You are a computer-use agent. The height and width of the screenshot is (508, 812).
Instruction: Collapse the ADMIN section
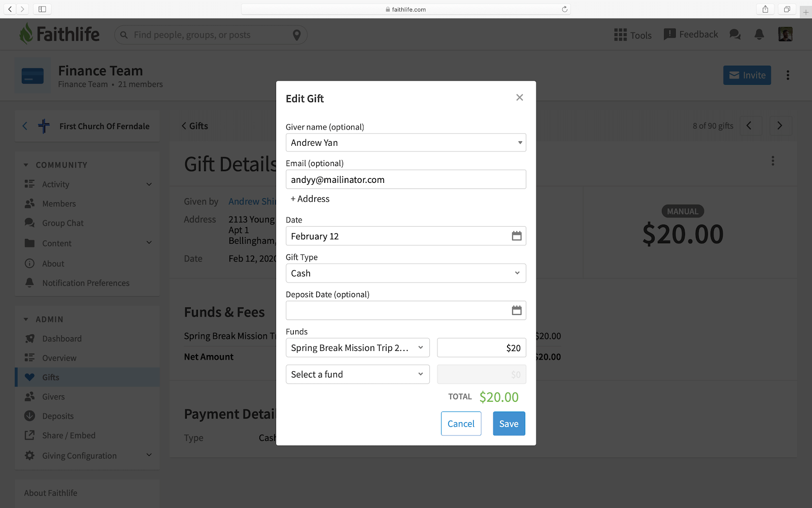pyautogui.click(x=26, y=320)
